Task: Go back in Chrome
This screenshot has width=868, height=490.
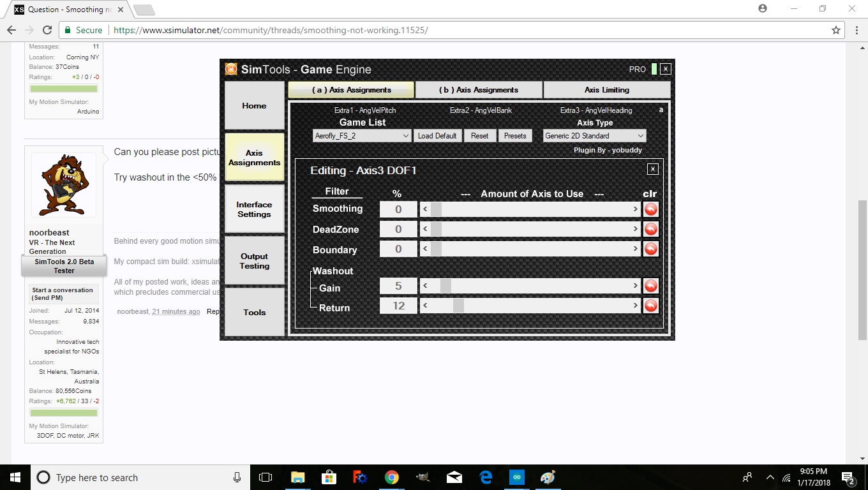Action: tap(11, 30)
